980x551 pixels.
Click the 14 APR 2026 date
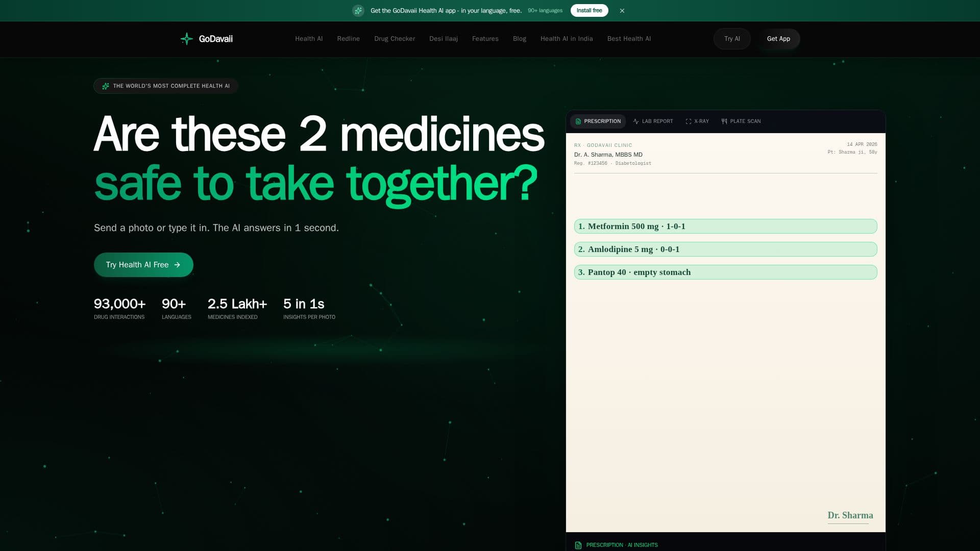click(x=862, y=145)
